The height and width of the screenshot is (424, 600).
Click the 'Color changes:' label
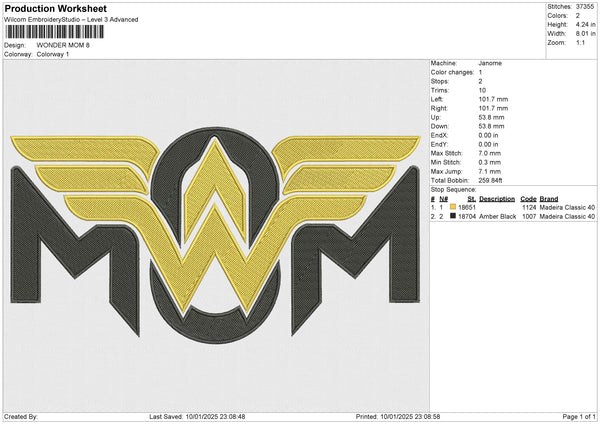(450, 72)
